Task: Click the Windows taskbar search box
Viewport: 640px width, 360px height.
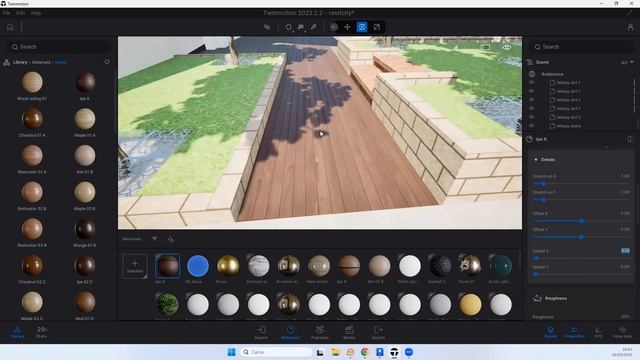Action: (x=276, y=352)
